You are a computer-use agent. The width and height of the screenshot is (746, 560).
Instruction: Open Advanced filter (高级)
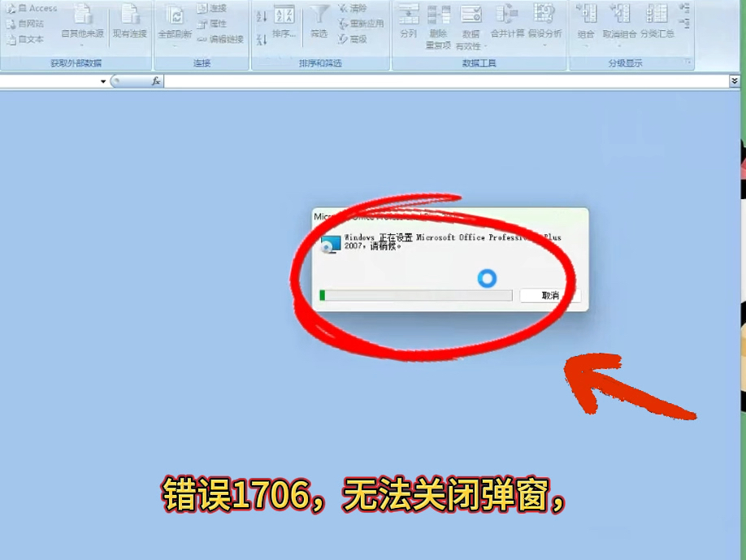tap(353, 39)
